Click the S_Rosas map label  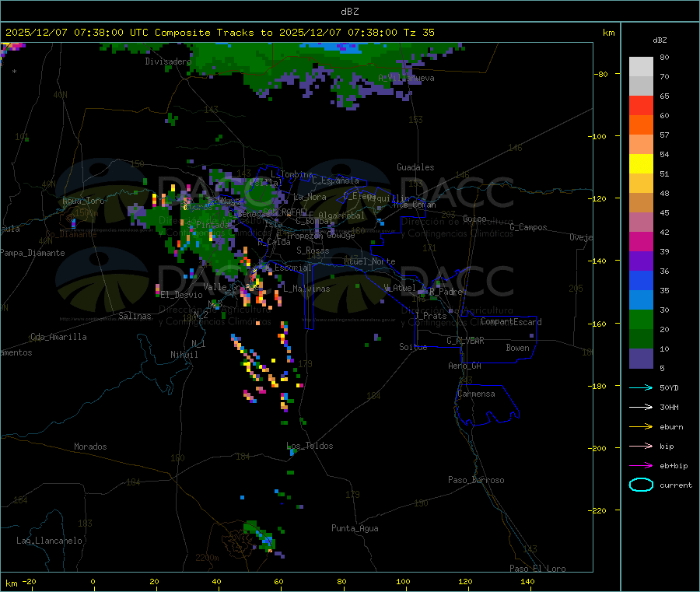[313, 250]
